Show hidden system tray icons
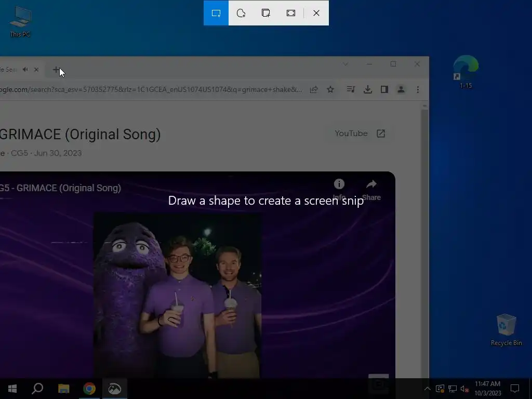The image size is (532, 399). (x=428, y=389)
